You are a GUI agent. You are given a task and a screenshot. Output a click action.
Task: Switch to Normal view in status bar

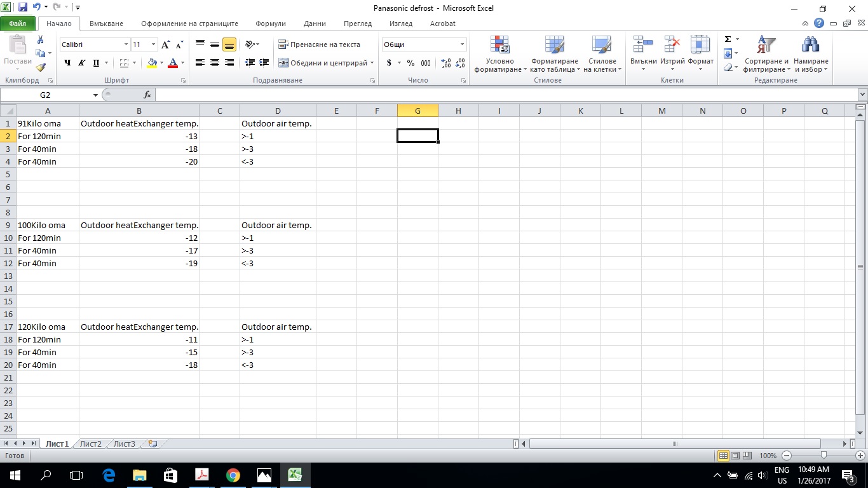click(723, 456)
